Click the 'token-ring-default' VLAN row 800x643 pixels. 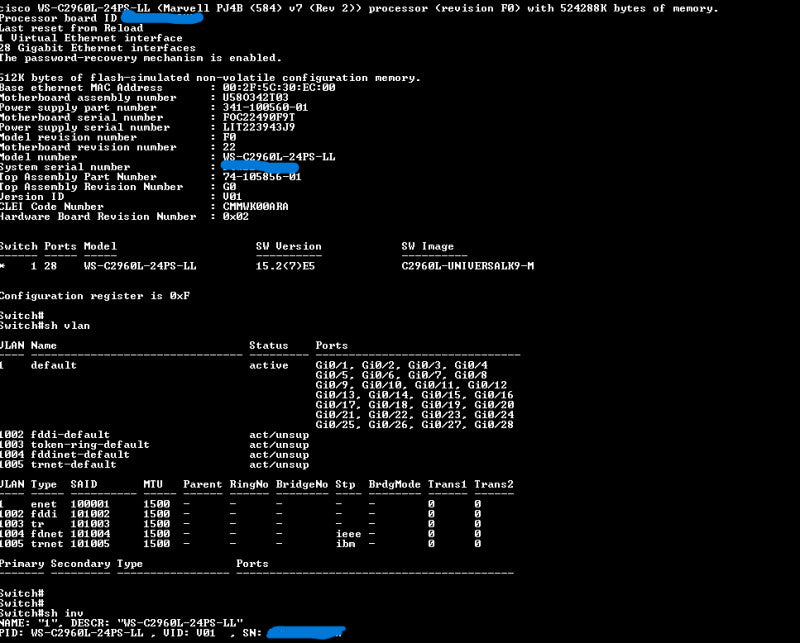[155, 444]
